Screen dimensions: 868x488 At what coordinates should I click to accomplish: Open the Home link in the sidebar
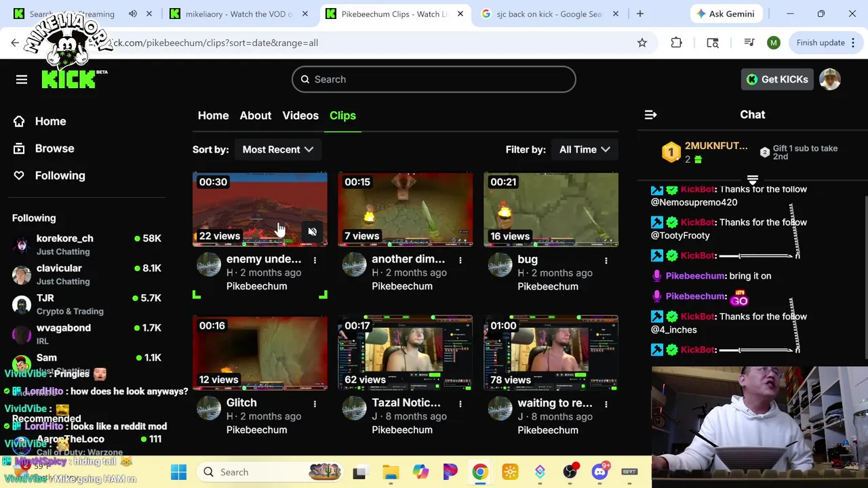(50, 121)
